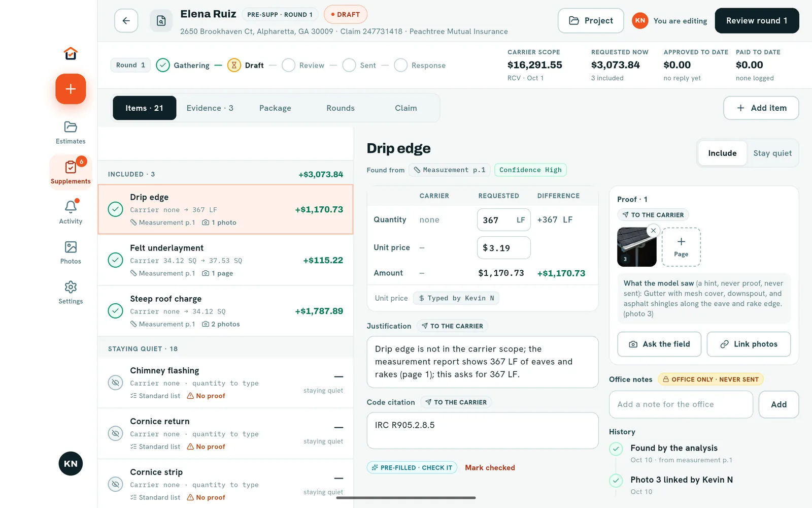Open the document preview icon beside Elena Ruiz
812x508 pixels.
pyautogui.click(x=161, y=21)
